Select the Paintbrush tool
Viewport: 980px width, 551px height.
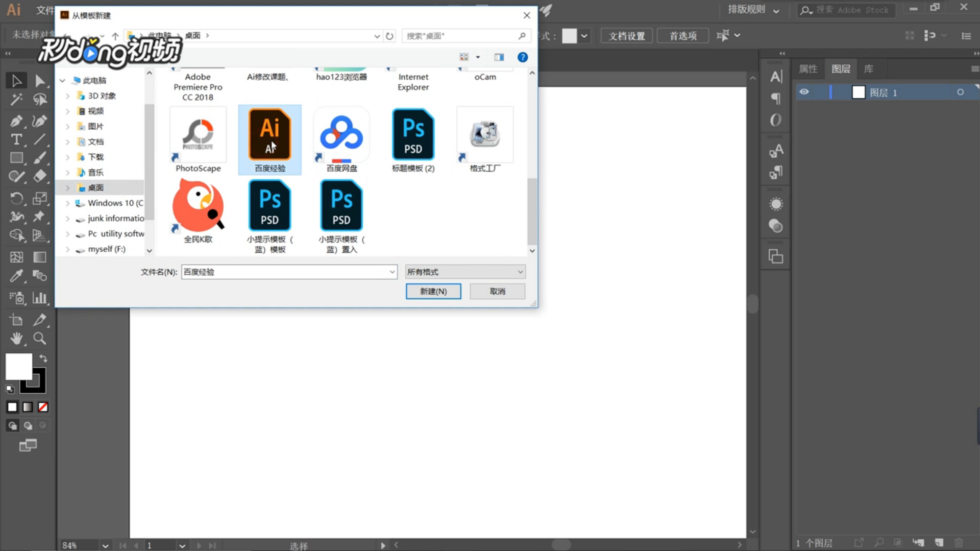point(40,158)
